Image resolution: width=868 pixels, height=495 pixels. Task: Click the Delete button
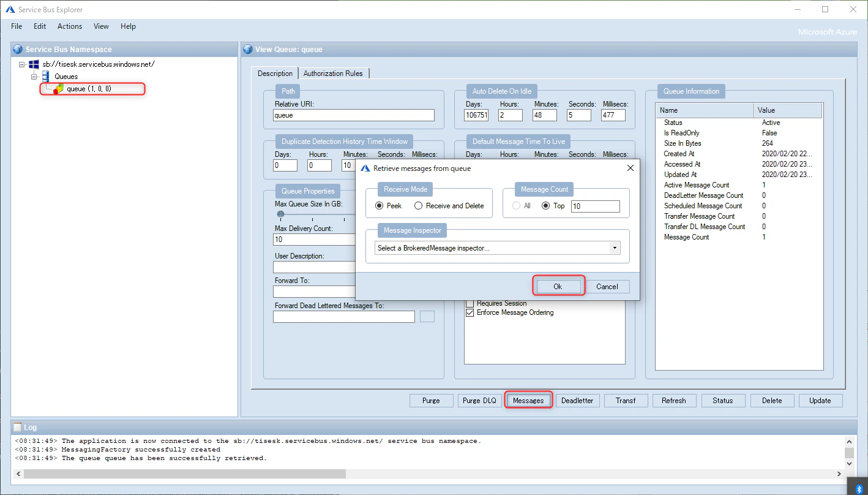point(772,401)
